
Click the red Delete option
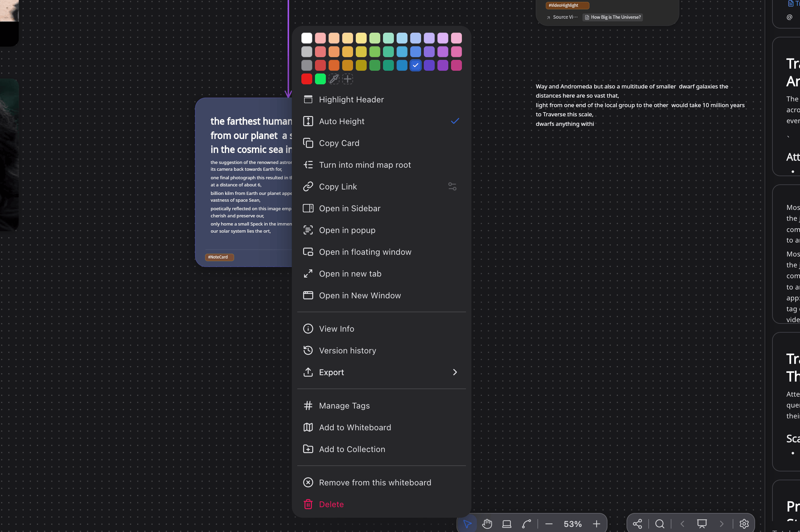tap(382, 504)
